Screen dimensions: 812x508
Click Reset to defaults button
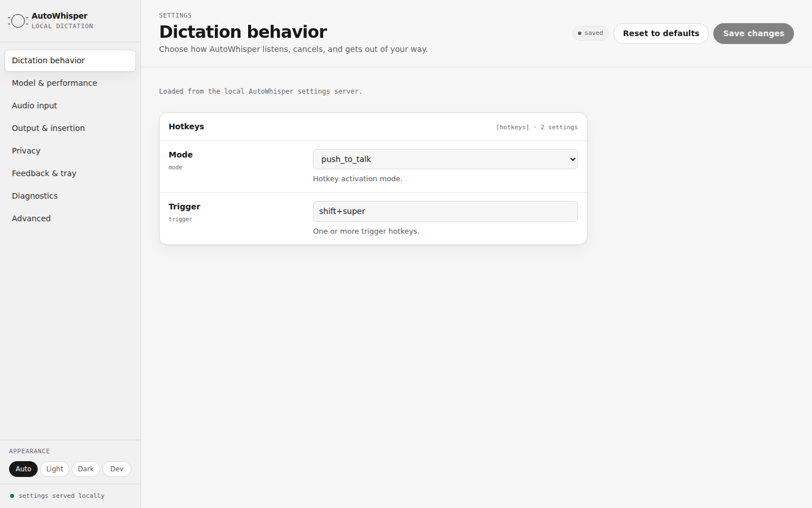pyautogui.click(x=661, y=33)
